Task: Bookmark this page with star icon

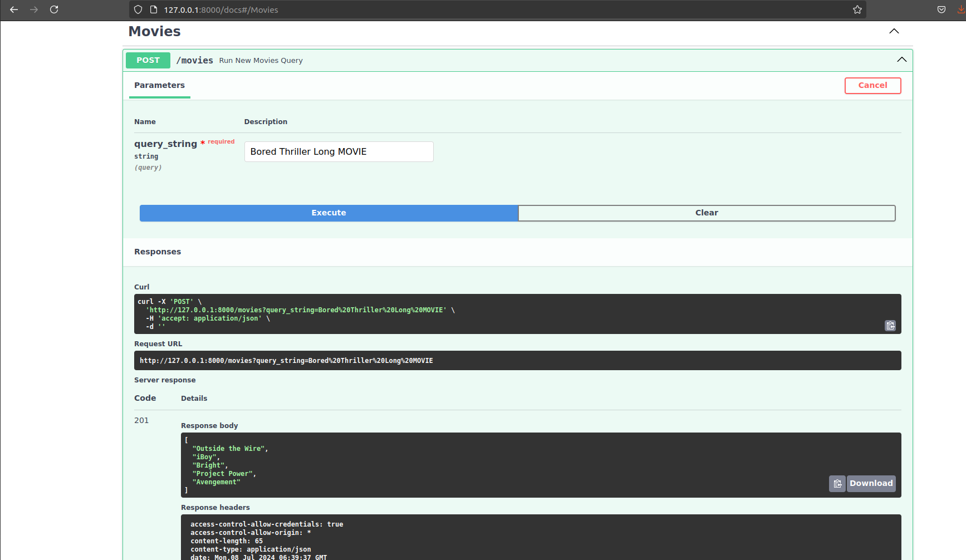Action: pos(857,9)
